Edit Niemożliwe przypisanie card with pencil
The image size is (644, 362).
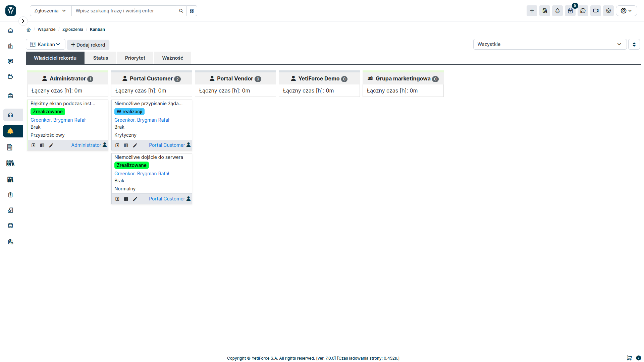pos(135,145)
